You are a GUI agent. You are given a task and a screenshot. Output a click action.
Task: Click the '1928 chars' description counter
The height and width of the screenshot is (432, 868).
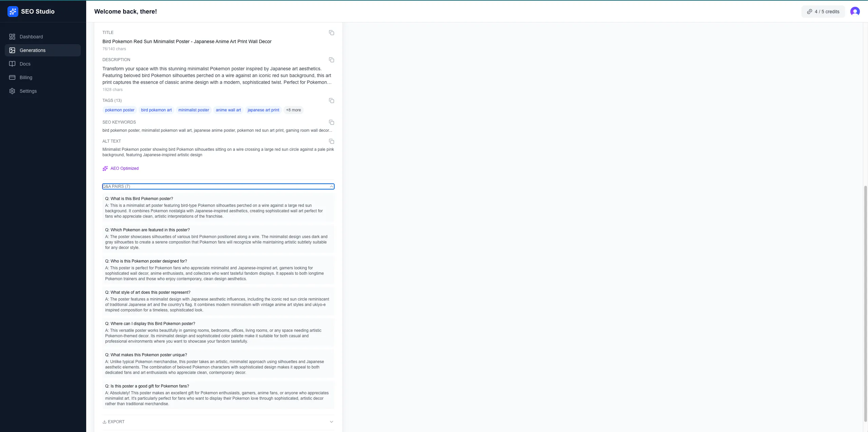[112, 90]
